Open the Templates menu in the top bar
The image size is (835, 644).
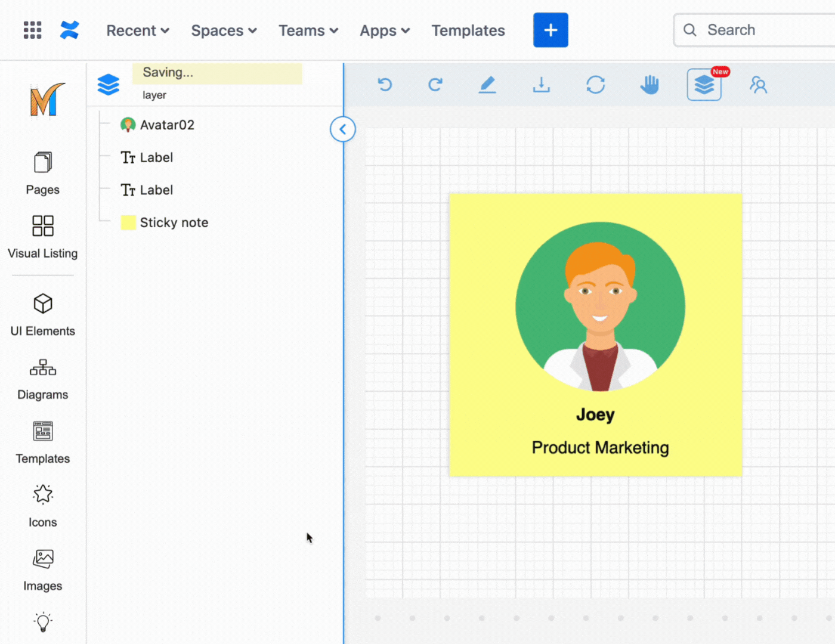pos(468,30)
